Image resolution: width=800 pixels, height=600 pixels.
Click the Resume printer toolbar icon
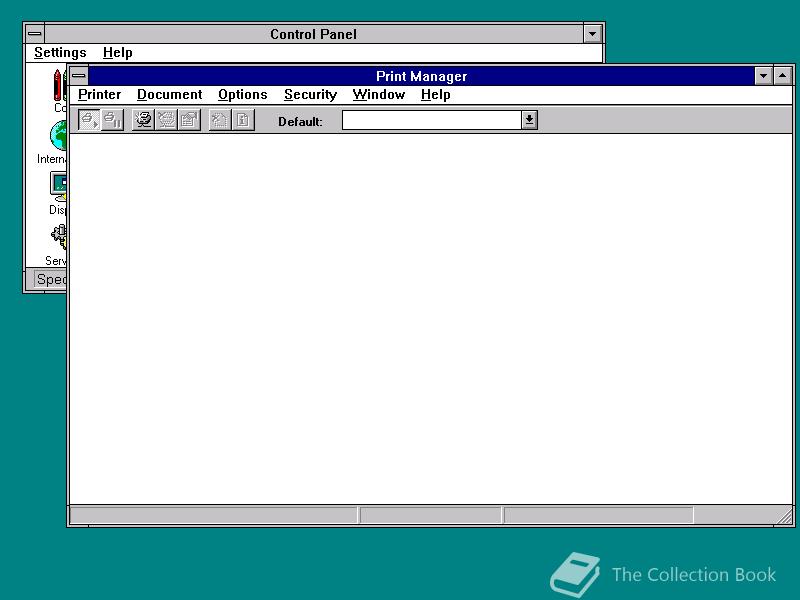pos(89,120)
